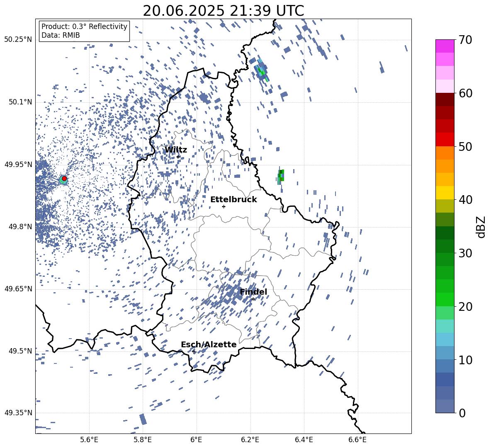
Task: Click the light blue 15 dBZ colorbar band
Action: click(x=445, y=339)
